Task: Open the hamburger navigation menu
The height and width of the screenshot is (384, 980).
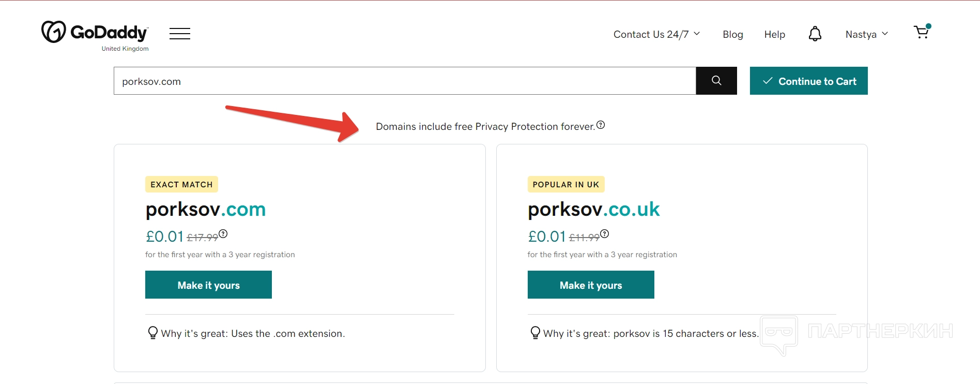Action: tap(180, 34)
